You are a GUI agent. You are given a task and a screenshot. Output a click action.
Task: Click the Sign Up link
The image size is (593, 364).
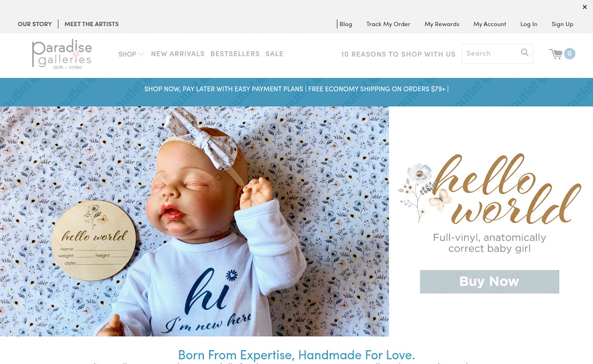[562, 24]
